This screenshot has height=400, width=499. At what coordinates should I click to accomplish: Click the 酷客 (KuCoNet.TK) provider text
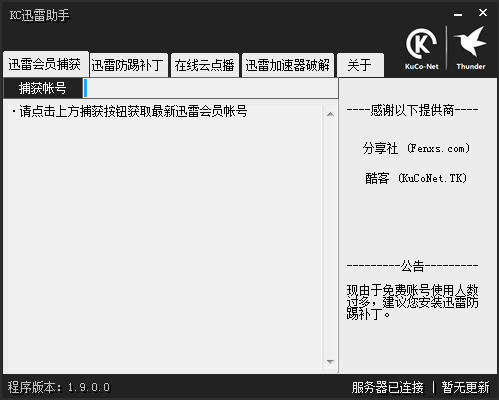tap(416, 178)
